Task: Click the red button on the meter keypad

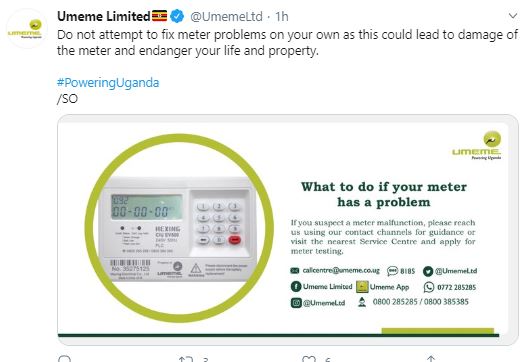Action: [234, 240]
